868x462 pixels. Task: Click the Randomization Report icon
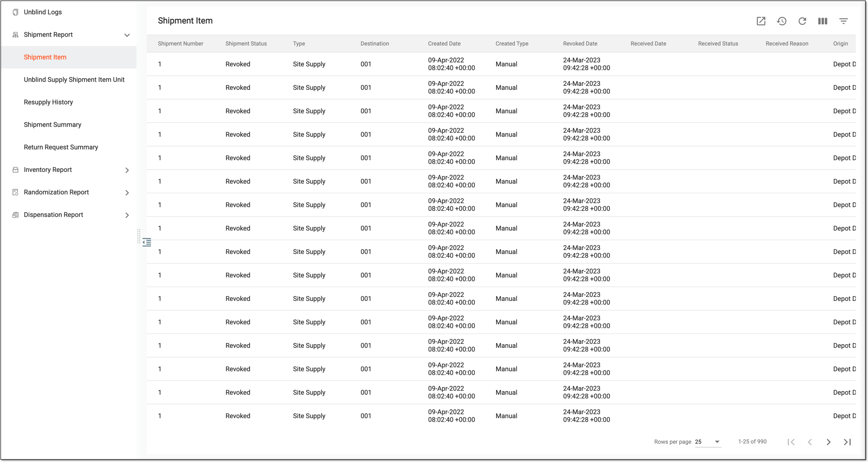click(15, 192)
